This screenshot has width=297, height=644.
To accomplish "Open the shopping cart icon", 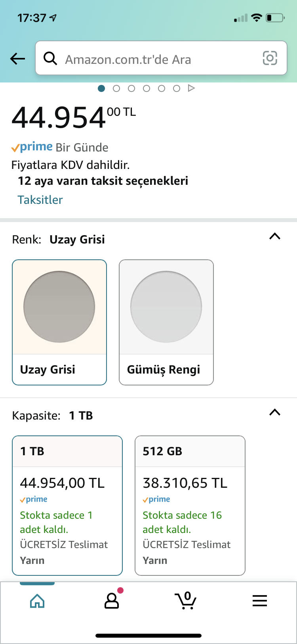I will pyautogui.click(x=185, y=601).
